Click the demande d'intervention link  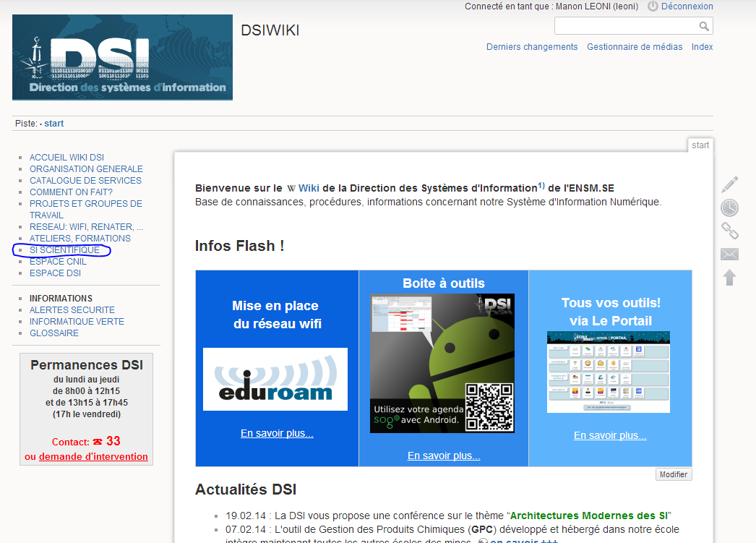[x=93, y=457]
